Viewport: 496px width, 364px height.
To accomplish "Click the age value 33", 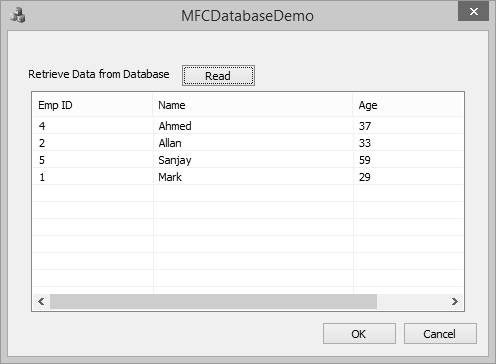I will (365, 143).
